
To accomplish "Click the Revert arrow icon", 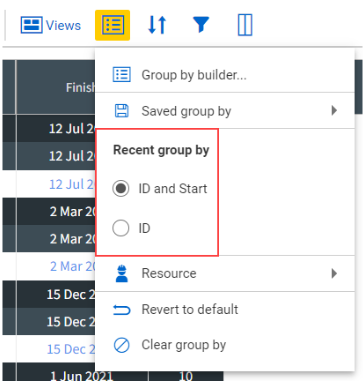I will pos(122,310).
